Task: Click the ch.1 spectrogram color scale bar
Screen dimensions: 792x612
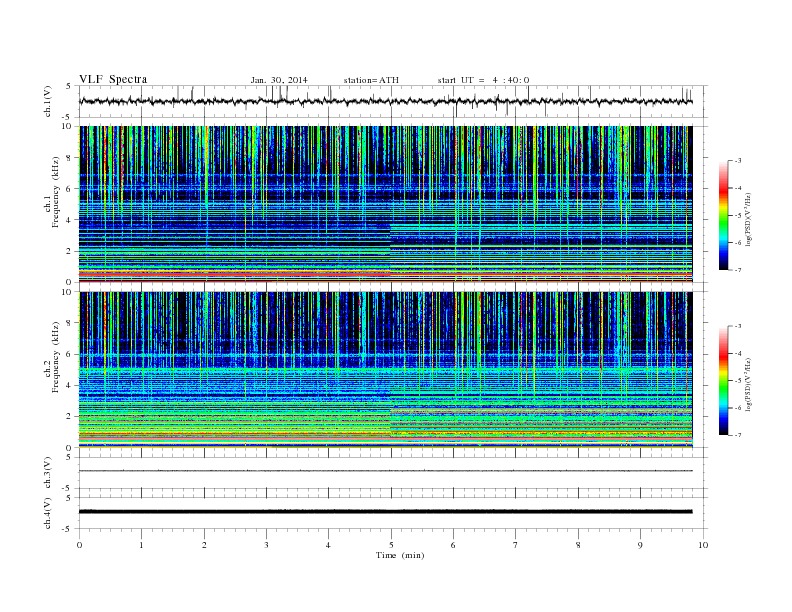Action: coord(723,215)
